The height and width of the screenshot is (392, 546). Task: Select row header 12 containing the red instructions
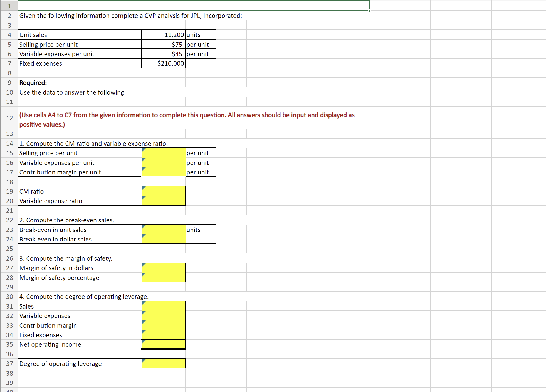click(x=9, y=118)
